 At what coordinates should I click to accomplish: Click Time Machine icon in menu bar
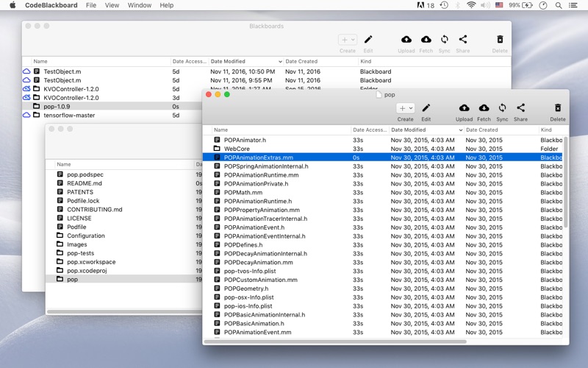444,5
